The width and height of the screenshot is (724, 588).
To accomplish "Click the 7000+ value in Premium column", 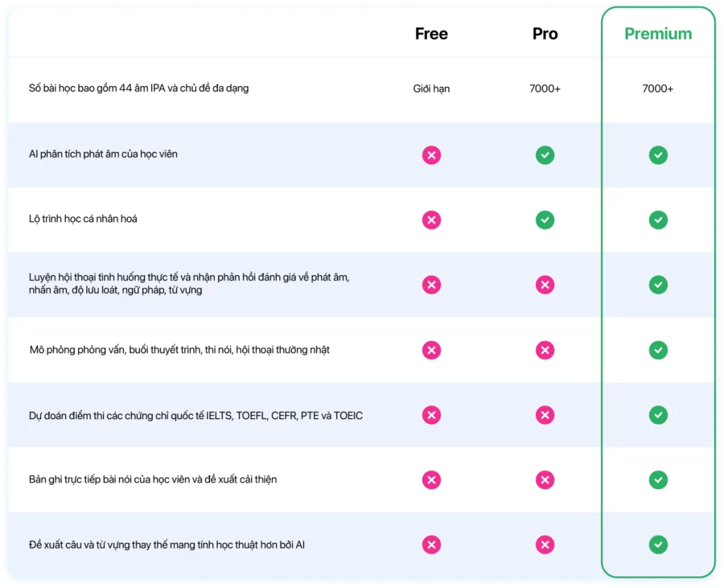I will coord(658,89).
